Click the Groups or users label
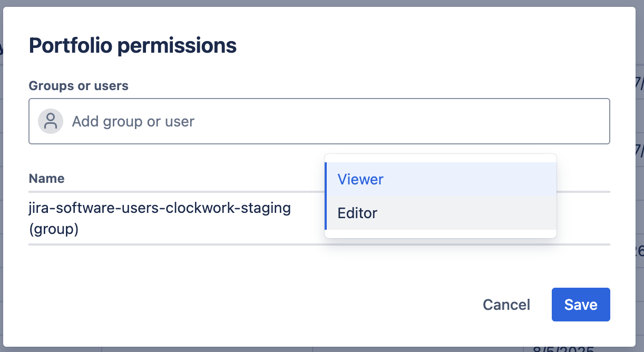The image size is (644, 352). (79, 85)
